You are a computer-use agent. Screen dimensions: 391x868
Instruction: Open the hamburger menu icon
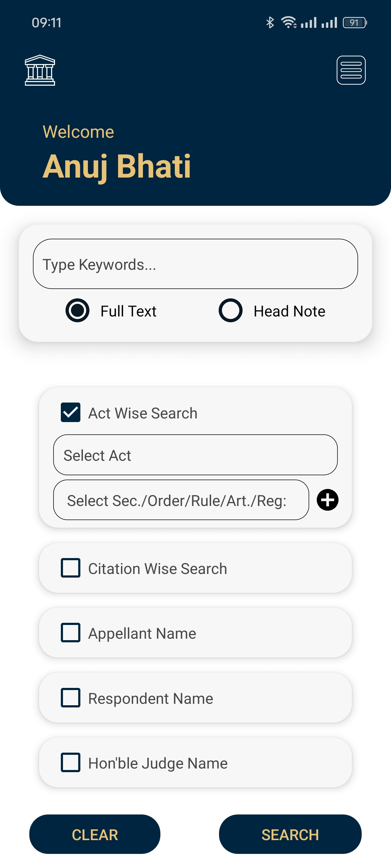coord(351,70)
